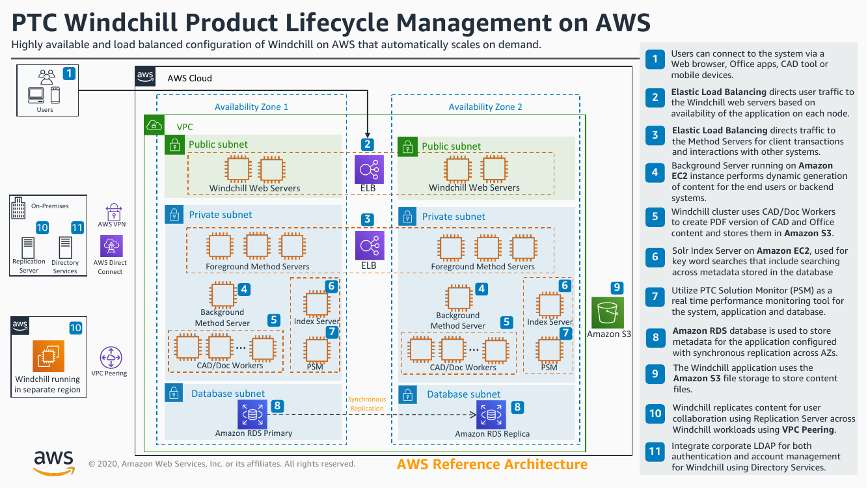The height and width of the screenshot is (488, 868).
Task: Click the VPC cloud icon
Action: (x=154, y=126)
